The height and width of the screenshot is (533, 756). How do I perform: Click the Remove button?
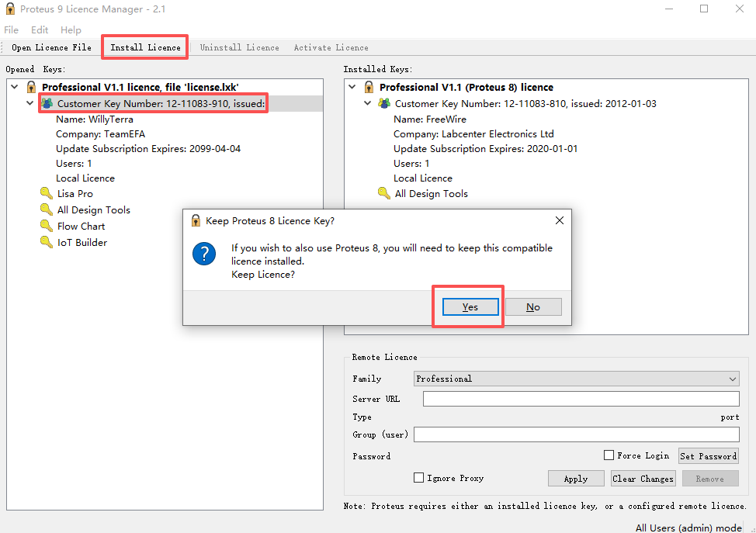coord(710,479)
